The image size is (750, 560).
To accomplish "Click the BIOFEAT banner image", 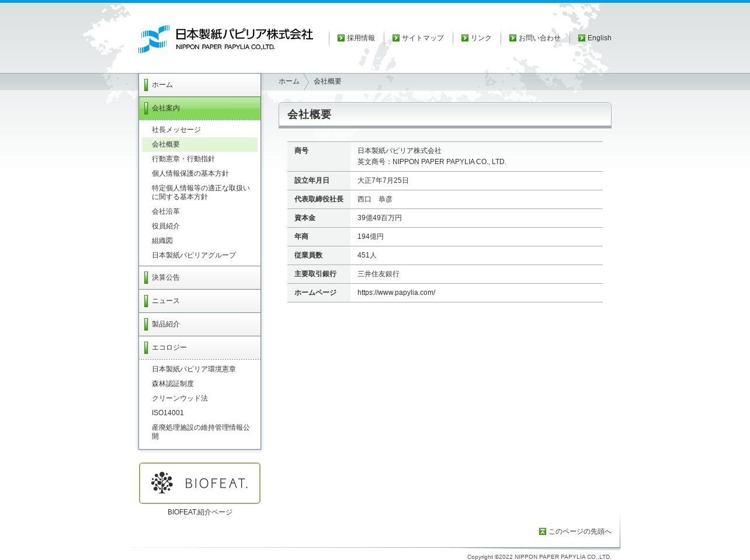I will coord(200,484).
